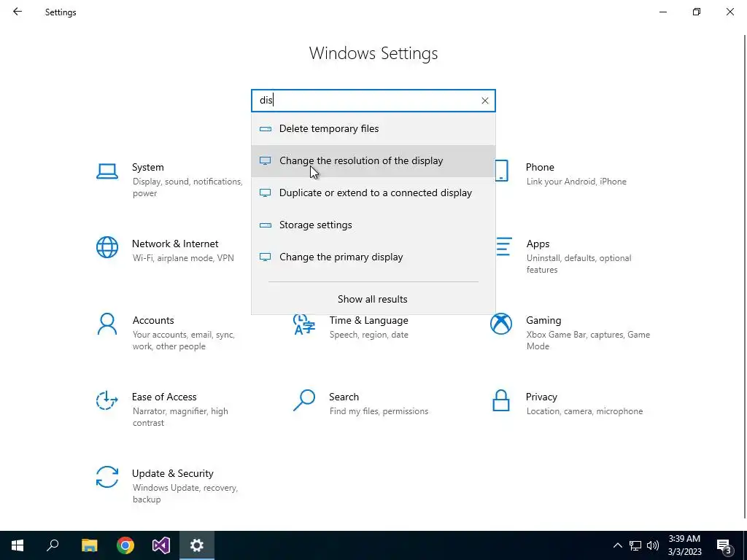The width and height of the screenshot is (747, 560).
Task: Click 'Display, sound, notifications, power' description
Action: (187, 187)
